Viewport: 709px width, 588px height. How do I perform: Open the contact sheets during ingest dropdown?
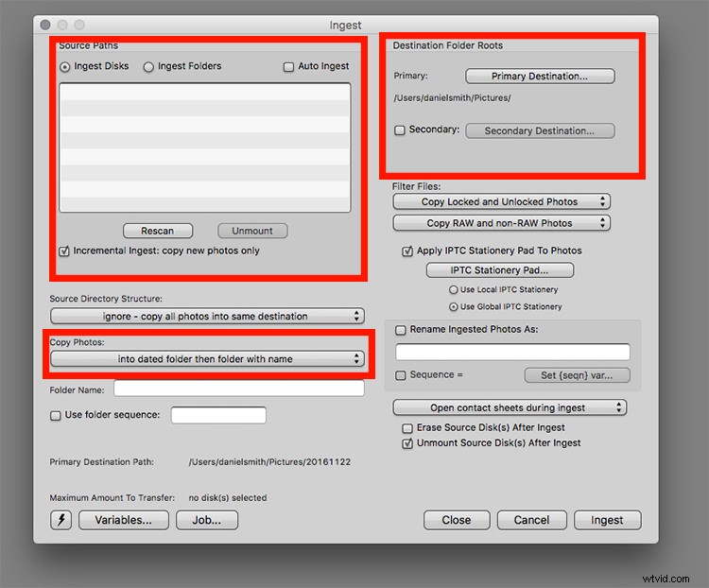(510, 407)
